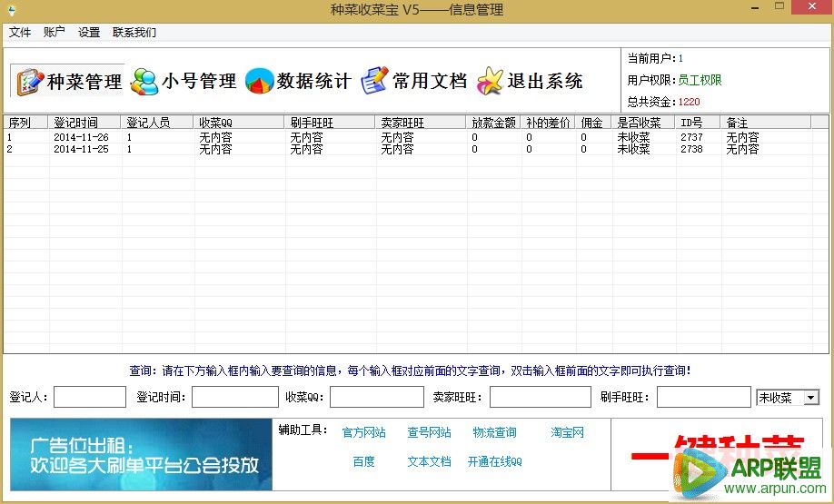
Task: Minimize the window
Action: pyautogui.click(x=755, y=8)
